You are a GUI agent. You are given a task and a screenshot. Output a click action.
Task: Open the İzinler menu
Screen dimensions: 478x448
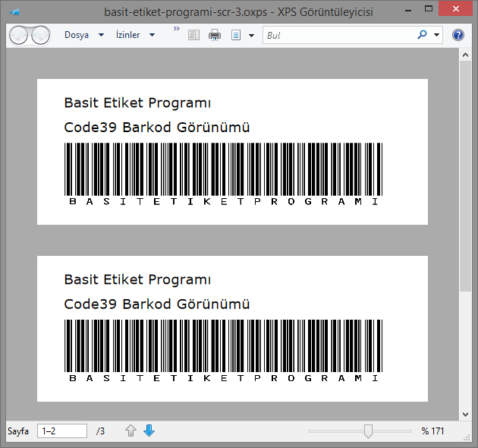tap(128, 35)
